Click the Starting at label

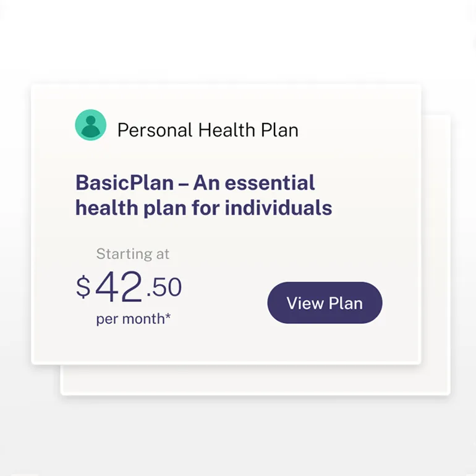pos(133,254)
